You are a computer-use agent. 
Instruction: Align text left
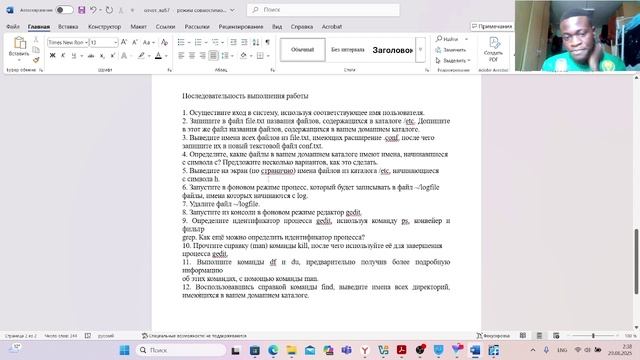[181, 56]
